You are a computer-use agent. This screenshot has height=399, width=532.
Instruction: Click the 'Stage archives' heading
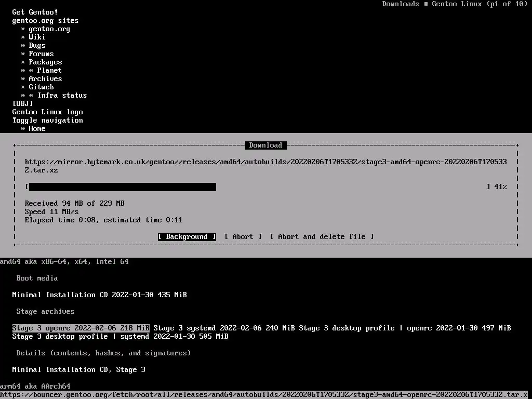pyautogui.click(x=45, y=312)
